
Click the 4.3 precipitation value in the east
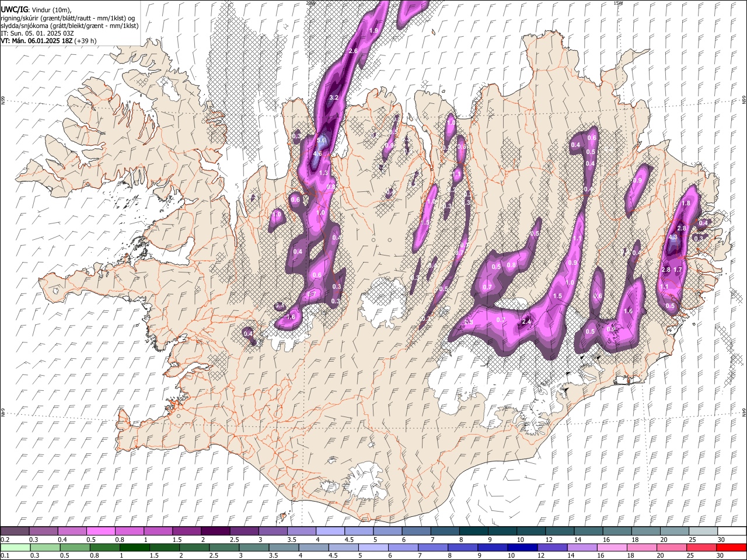point(673,237)
